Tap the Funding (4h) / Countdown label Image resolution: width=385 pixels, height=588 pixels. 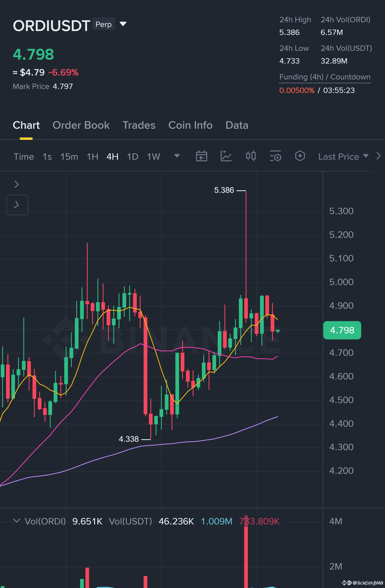coord(325,77)
